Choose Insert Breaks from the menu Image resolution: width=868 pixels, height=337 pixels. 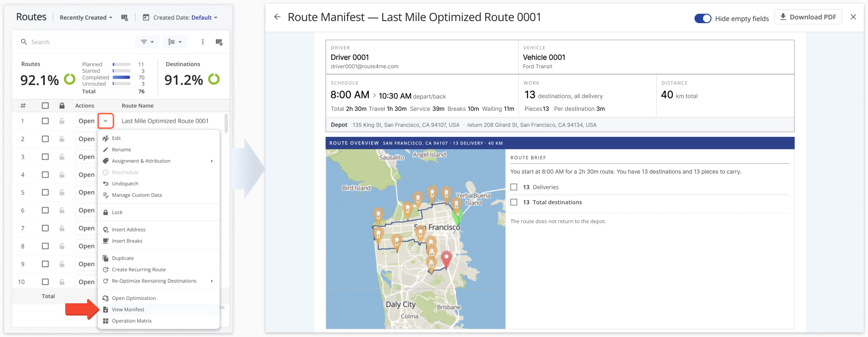pyautogui.click(x=158, y=241)
